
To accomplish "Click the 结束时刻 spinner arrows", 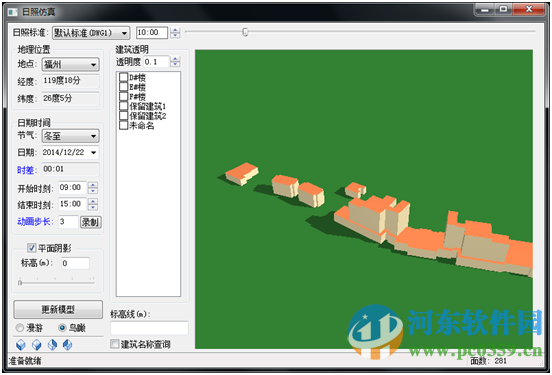I will click(x=93, y=204).
